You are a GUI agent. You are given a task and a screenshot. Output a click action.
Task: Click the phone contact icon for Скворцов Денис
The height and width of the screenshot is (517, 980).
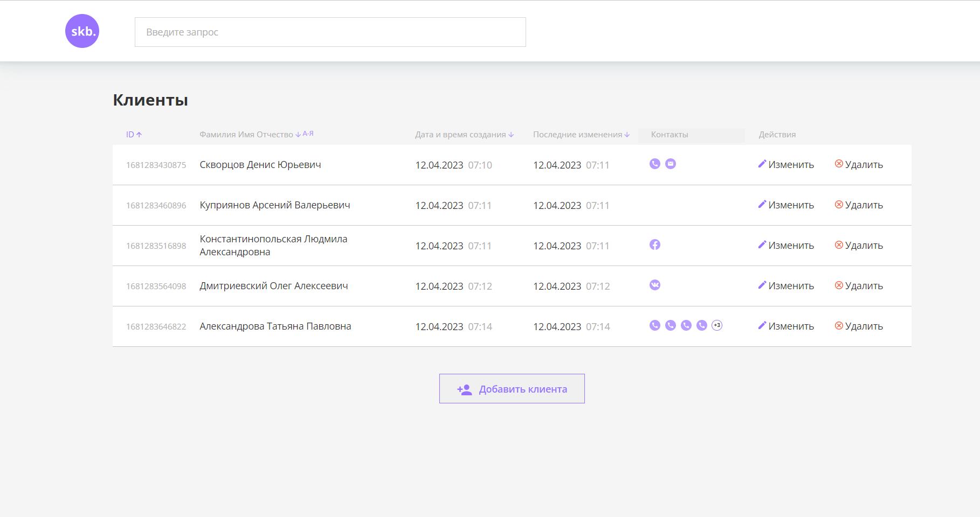tap(654, 163)
